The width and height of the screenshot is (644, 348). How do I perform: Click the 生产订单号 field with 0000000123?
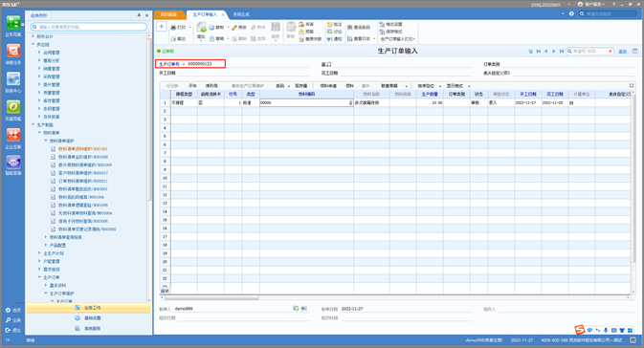(x=190, y=64)
